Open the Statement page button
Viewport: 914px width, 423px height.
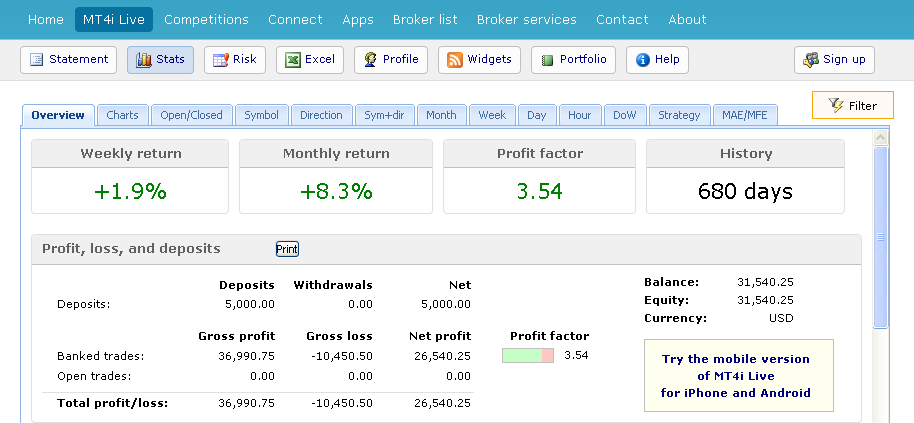68,60
